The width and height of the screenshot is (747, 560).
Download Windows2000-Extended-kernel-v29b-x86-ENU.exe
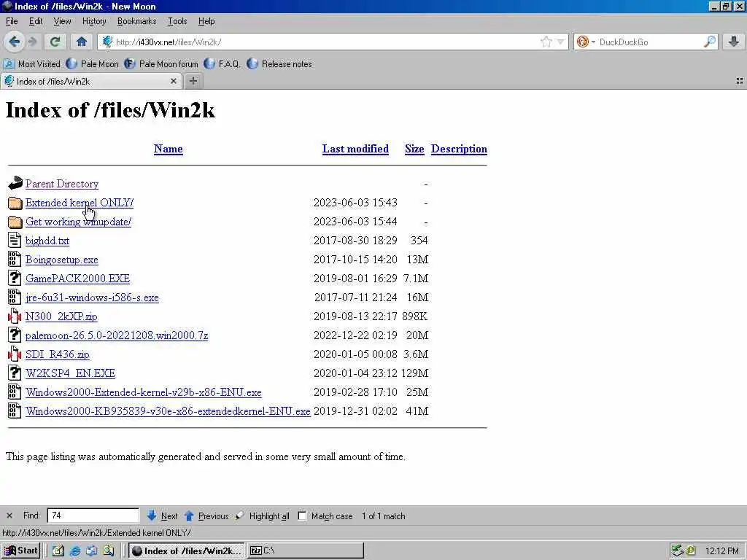click(144, 392)
